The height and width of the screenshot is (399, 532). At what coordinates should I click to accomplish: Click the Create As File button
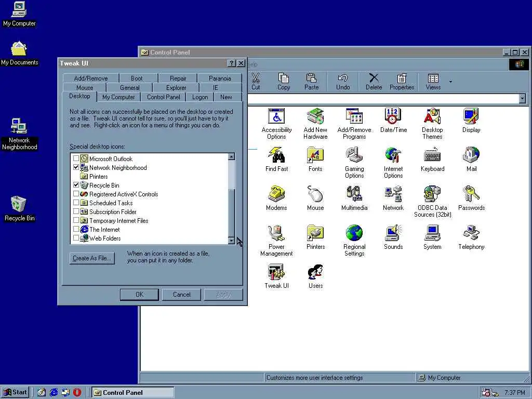pyautogui.click(x=92, y=258)
